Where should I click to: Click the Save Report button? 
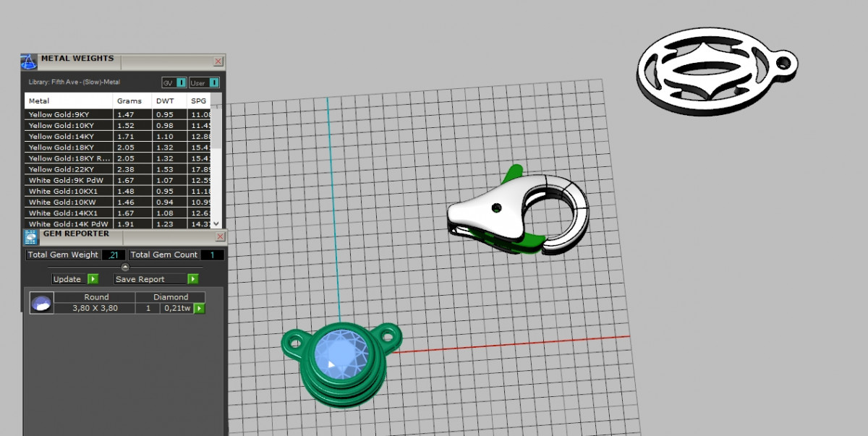point(150,279)
